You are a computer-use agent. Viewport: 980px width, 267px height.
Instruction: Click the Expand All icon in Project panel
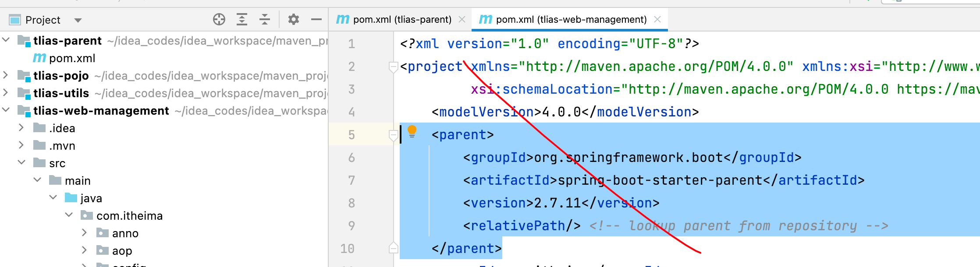pyautogui.click(x=242, y=19)
